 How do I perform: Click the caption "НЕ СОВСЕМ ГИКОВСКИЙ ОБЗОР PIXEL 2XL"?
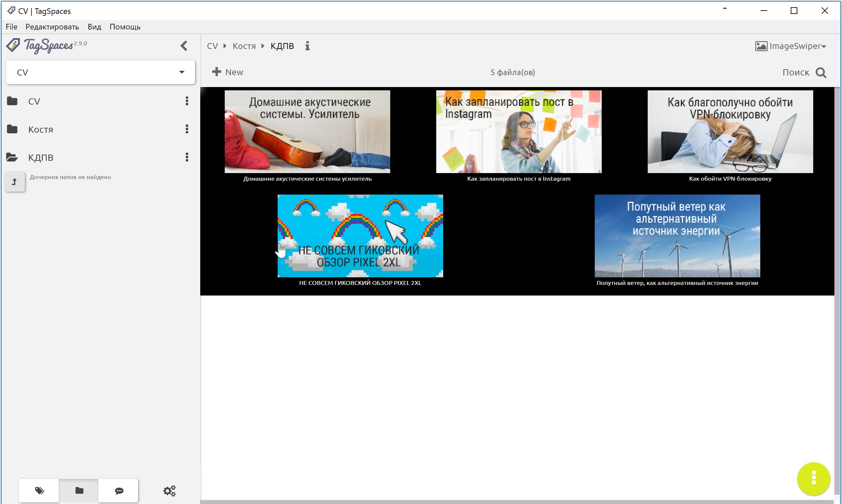point(360,283)
